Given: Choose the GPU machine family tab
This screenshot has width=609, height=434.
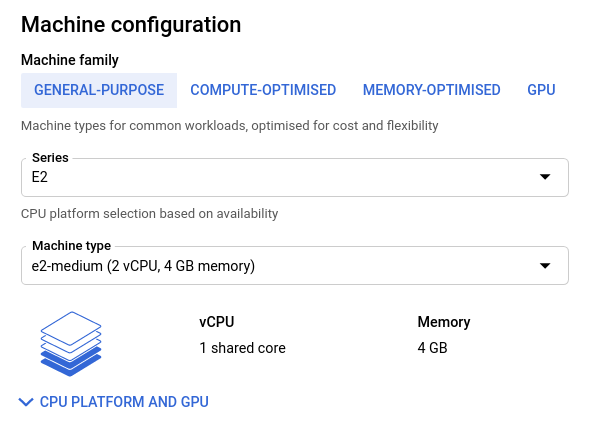Looking at the screenshot, I should coord(541,90).
